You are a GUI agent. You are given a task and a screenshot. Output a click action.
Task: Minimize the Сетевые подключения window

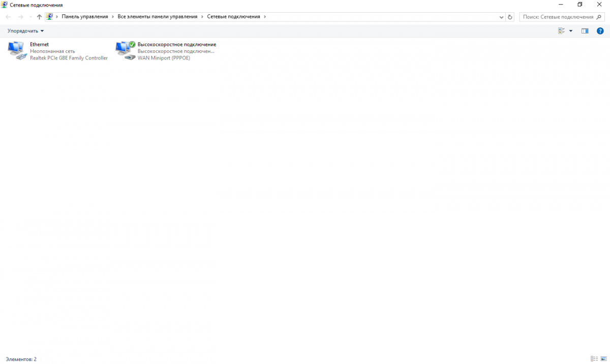pyautogui.click(x=561, y=5)
